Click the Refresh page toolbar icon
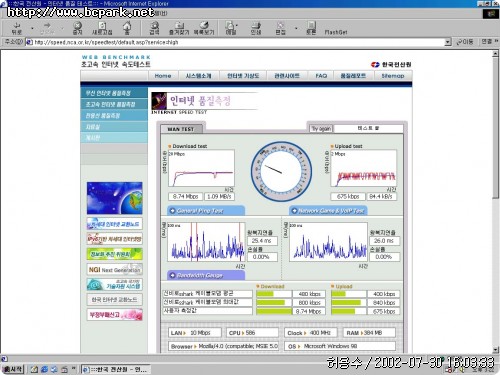 tap(102, 28)
